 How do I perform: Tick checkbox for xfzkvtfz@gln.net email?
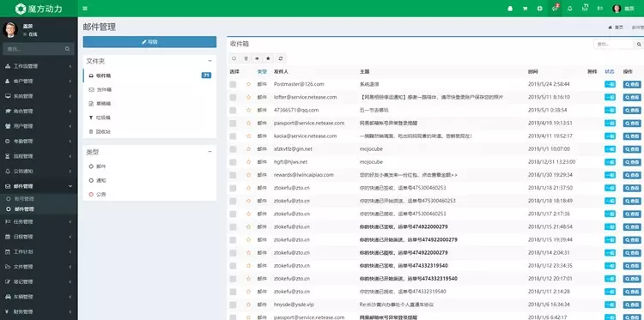233,149
